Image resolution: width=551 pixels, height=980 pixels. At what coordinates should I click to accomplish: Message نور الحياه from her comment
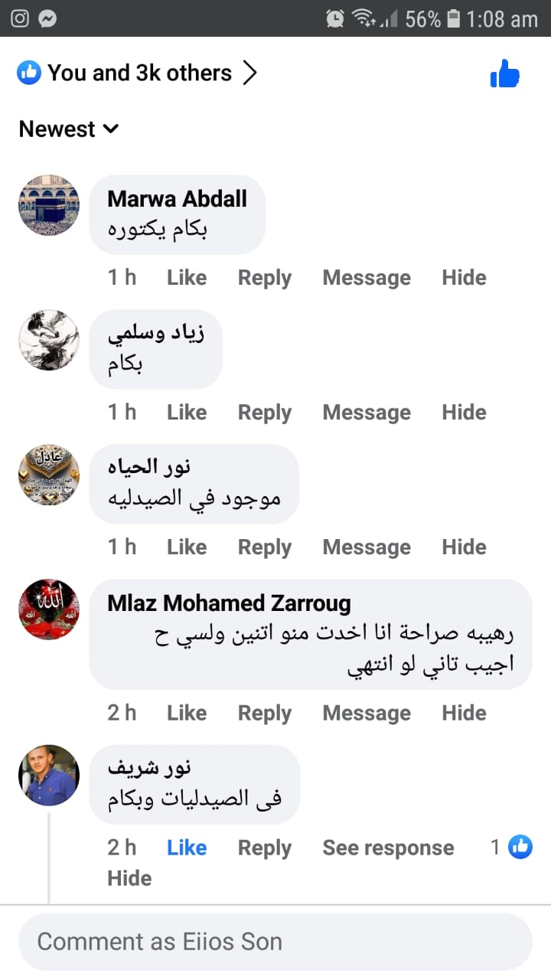click(367, 547)
